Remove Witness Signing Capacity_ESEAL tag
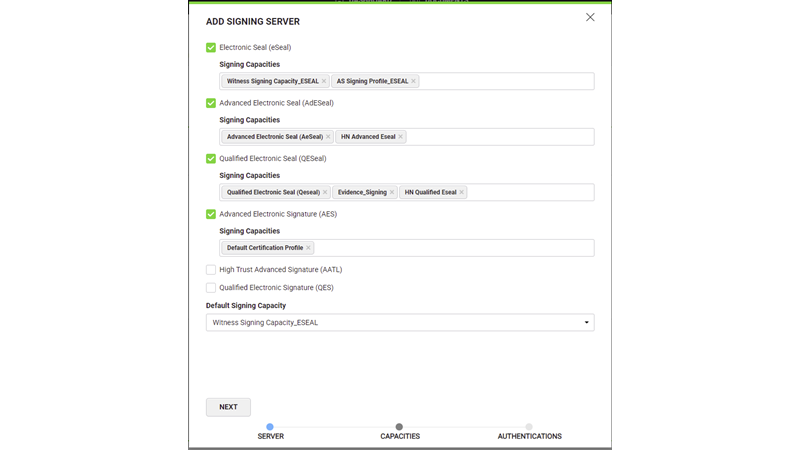800x450 pixels. pos(323,81)
